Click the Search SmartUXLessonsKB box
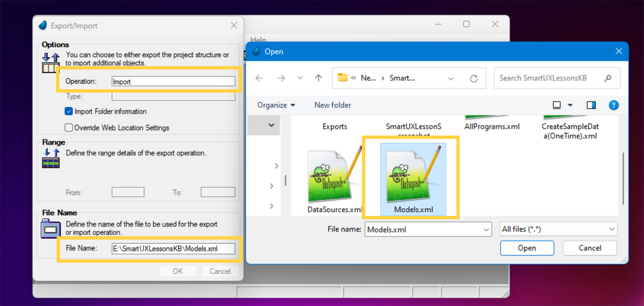 557,78
